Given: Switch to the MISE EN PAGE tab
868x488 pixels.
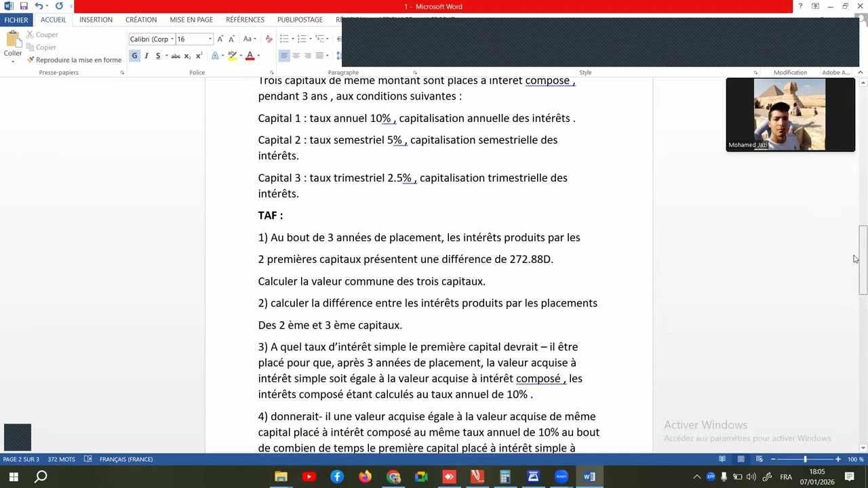Looking at the screenshot, I should pyautogui.click(x=191, y=20).
